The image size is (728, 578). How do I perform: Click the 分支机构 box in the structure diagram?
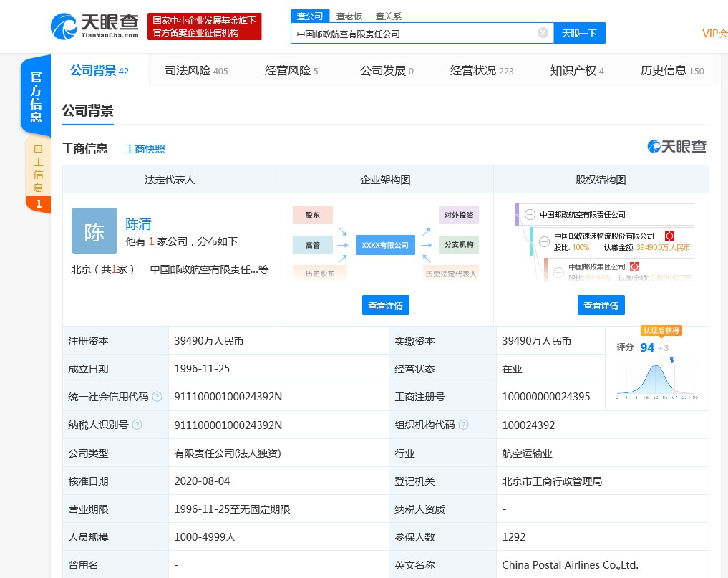click(459, 245)
